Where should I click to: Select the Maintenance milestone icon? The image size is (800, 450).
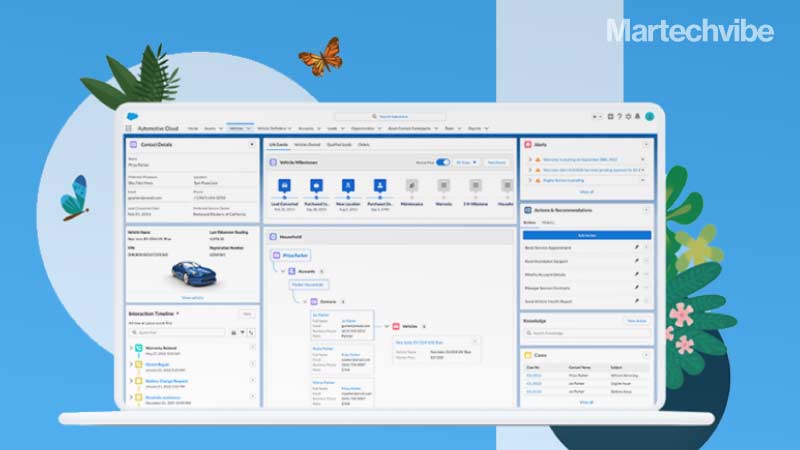(412, 185)
